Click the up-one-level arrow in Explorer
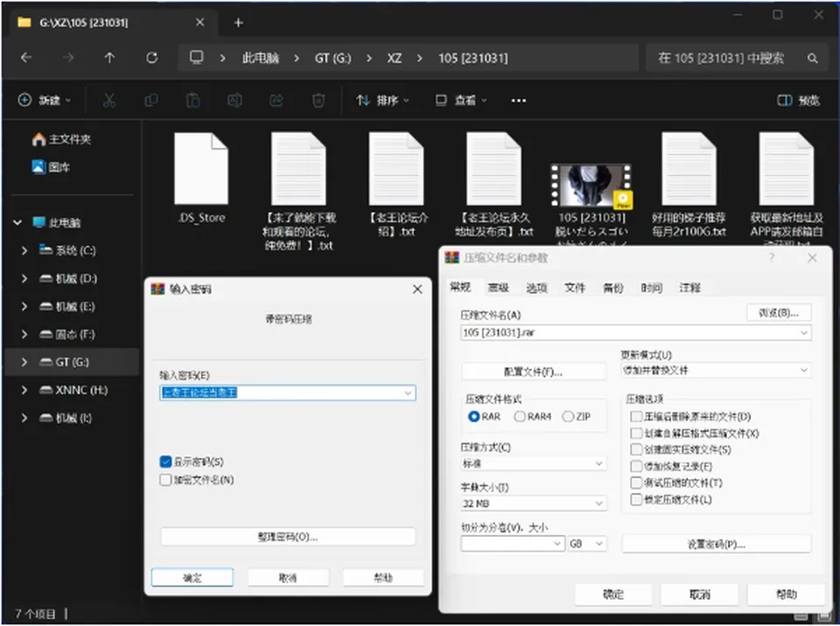The width and height of the screenshot is (840, 626). coord(110,58)
